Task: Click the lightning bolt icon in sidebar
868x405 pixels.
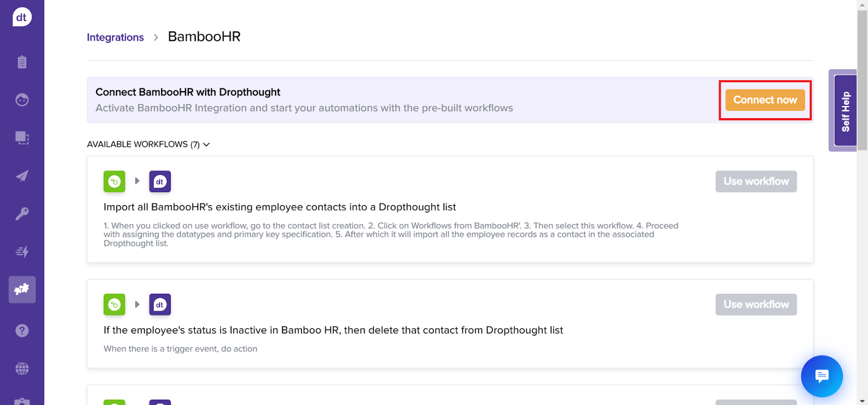Action: 22,252
